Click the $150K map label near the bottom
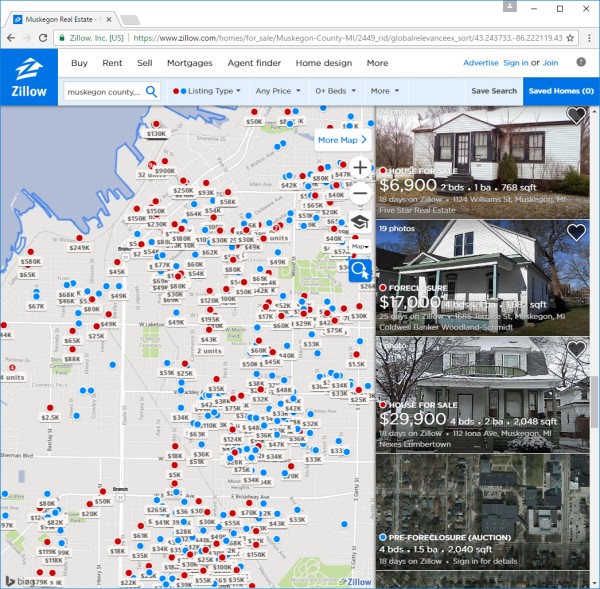600x589 pixels. point(256,555)
